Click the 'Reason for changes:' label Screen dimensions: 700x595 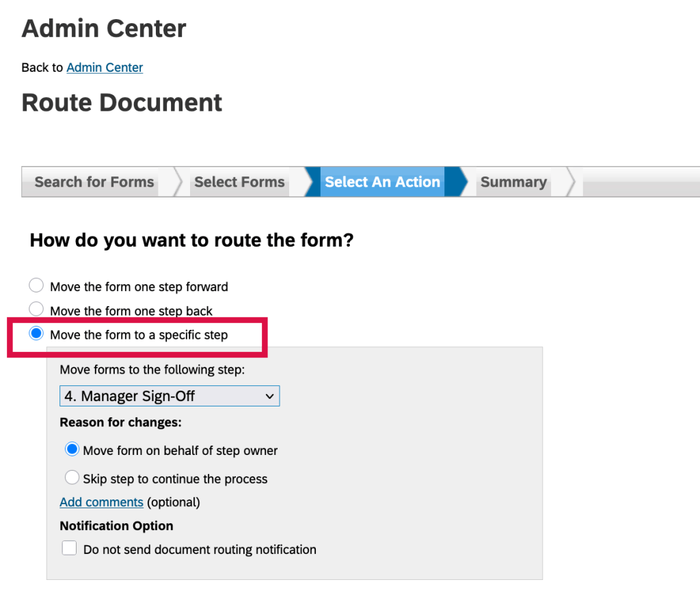coord(120,422)
